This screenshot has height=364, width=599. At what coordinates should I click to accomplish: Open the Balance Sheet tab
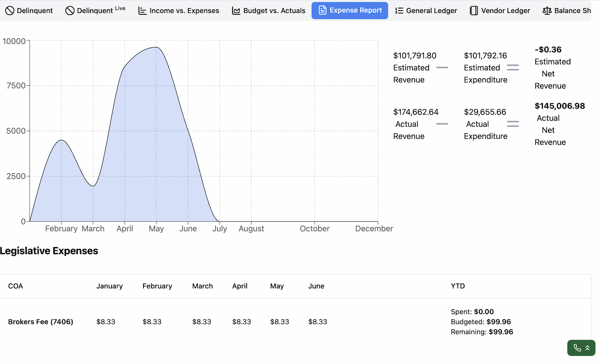(x=567, y=11)
